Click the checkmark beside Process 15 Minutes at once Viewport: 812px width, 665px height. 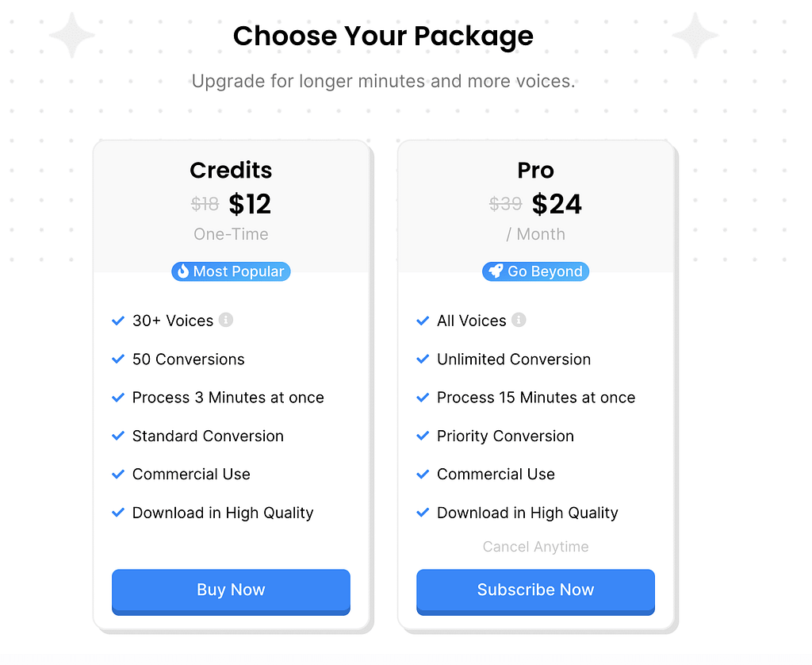click(x=423, y=397)
